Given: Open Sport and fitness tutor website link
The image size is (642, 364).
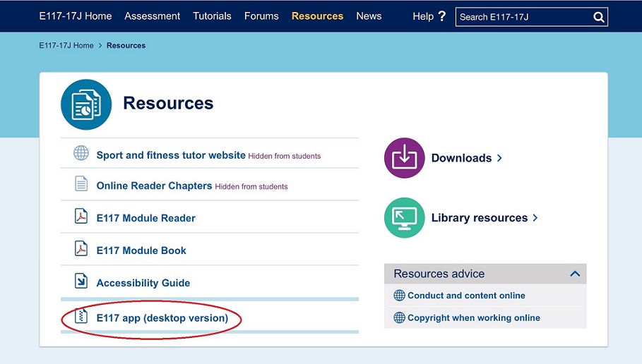Looking at the screenshot, I should (171, 155).
